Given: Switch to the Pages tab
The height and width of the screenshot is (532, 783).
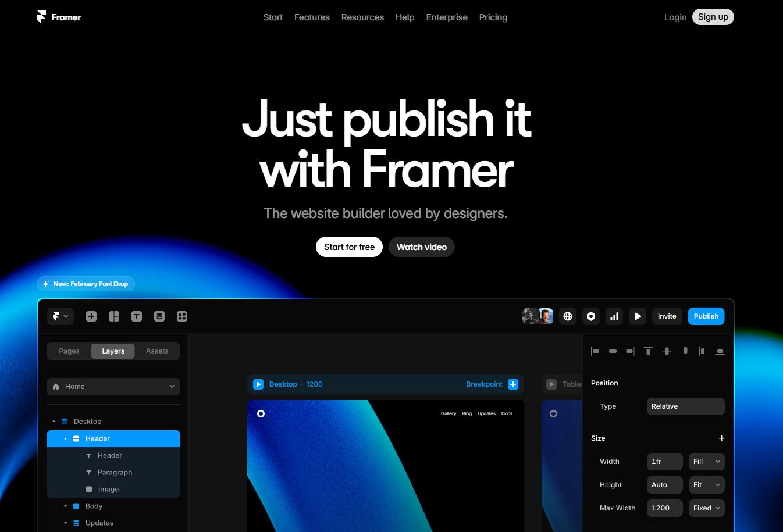Looking at the screenshot, I should pos(69,351).
